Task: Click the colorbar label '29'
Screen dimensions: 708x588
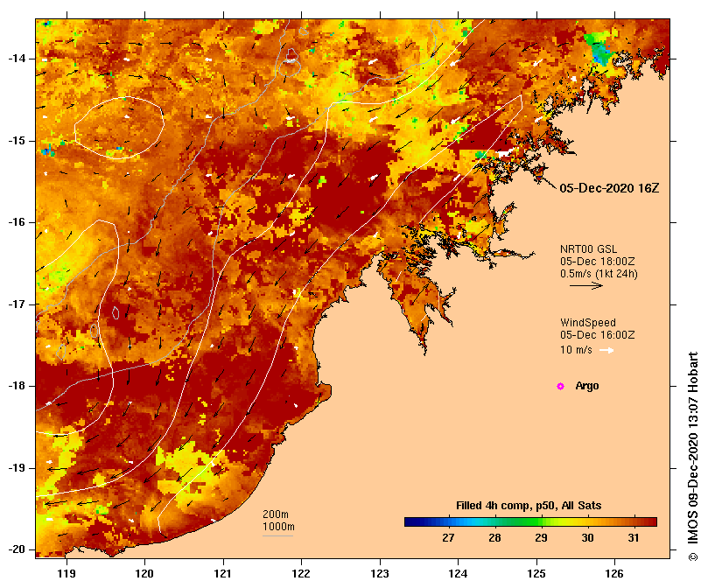Action: [x=541, y=538]
